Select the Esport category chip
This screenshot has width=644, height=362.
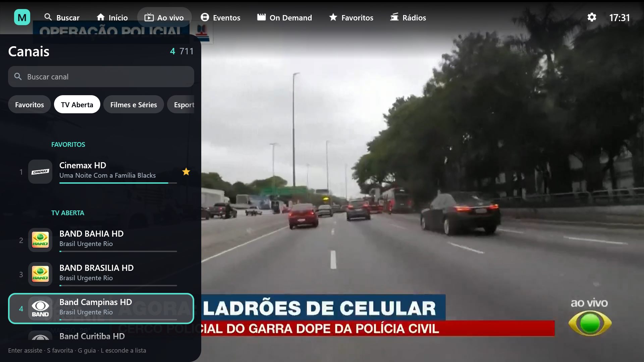181,105
